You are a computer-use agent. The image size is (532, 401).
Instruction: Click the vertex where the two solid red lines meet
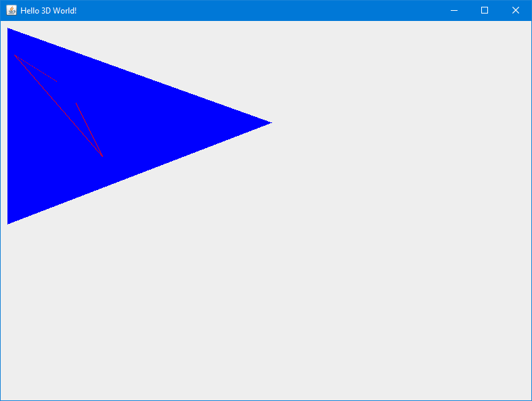tap(102, 156)
